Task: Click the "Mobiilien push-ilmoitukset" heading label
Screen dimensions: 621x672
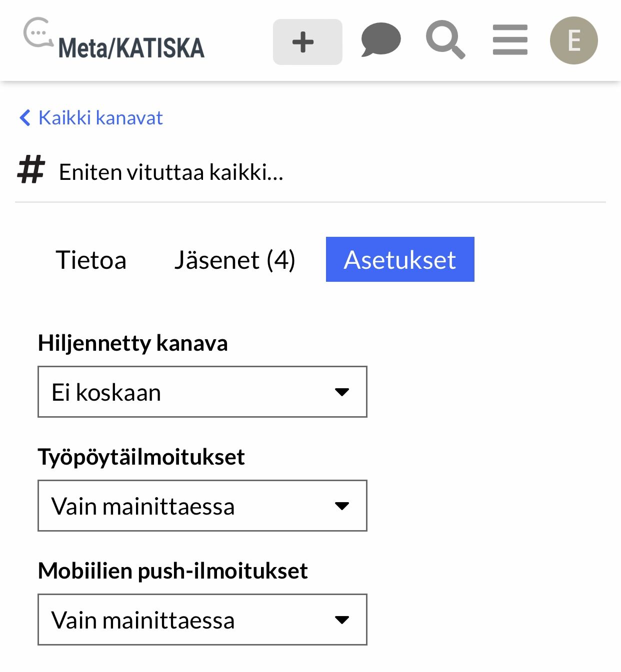Action: point(172,571)
